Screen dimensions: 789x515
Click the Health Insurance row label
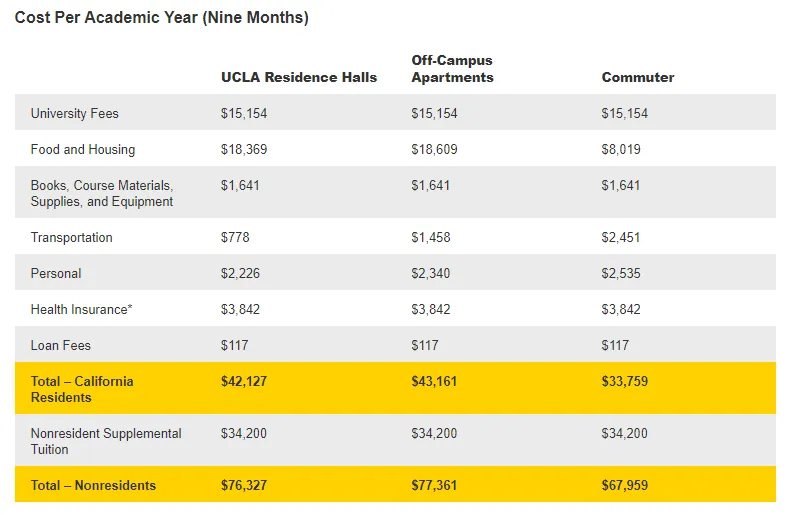pos(81,309)
